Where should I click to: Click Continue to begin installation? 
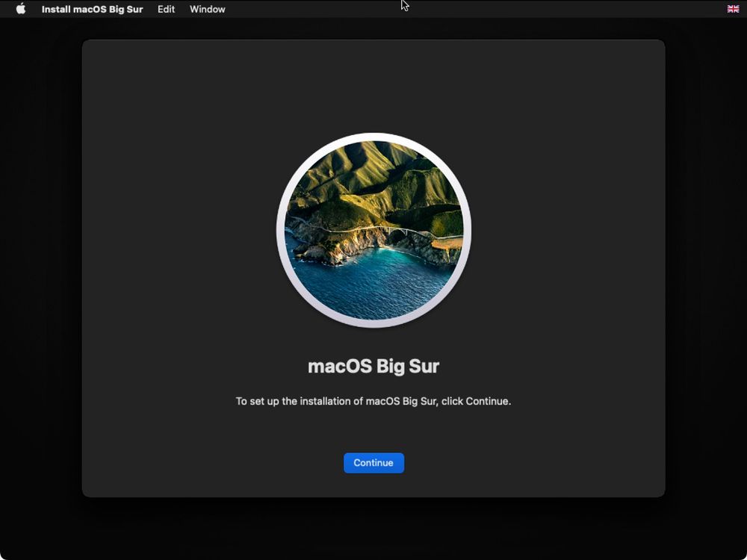click(x=373, y=462)
